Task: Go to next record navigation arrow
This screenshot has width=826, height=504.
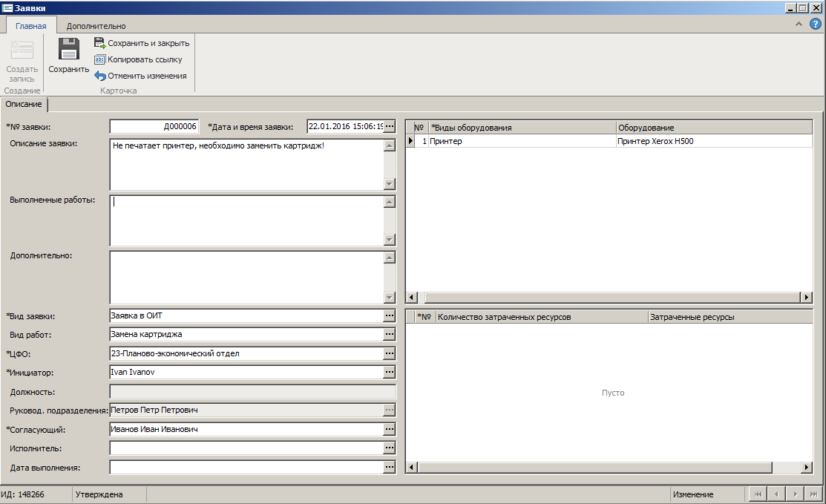Action: tap(795, 494)
